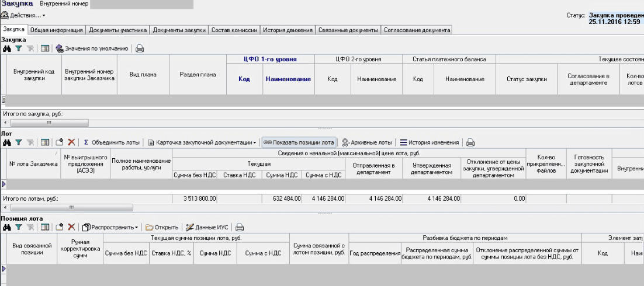The height and width of the screenshot is (286, 644).
Task: Click add new record icon in Позиция лота toolbar
Action: click(x=59, y=227)
